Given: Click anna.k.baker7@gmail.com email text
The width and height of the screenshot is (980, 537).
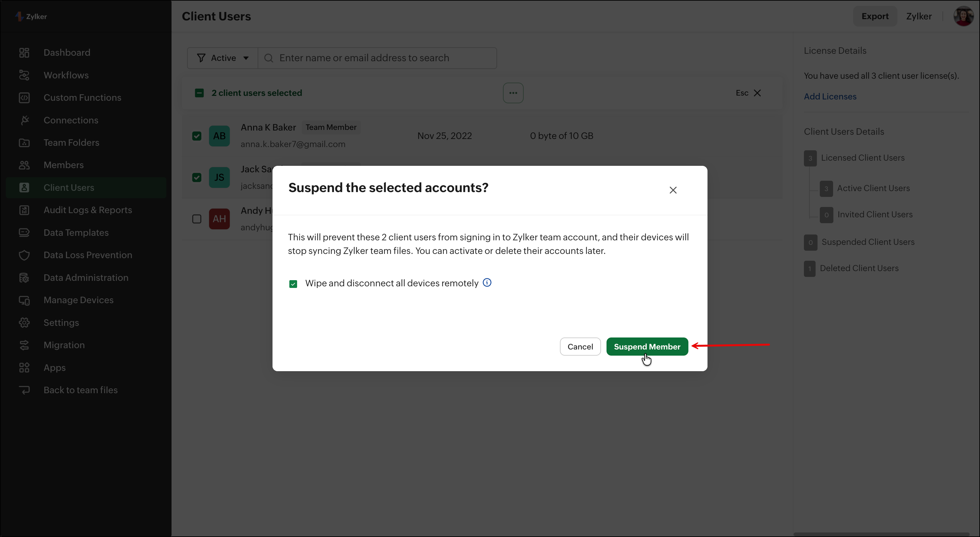Looking at the screenshot, I should point(293,144).
